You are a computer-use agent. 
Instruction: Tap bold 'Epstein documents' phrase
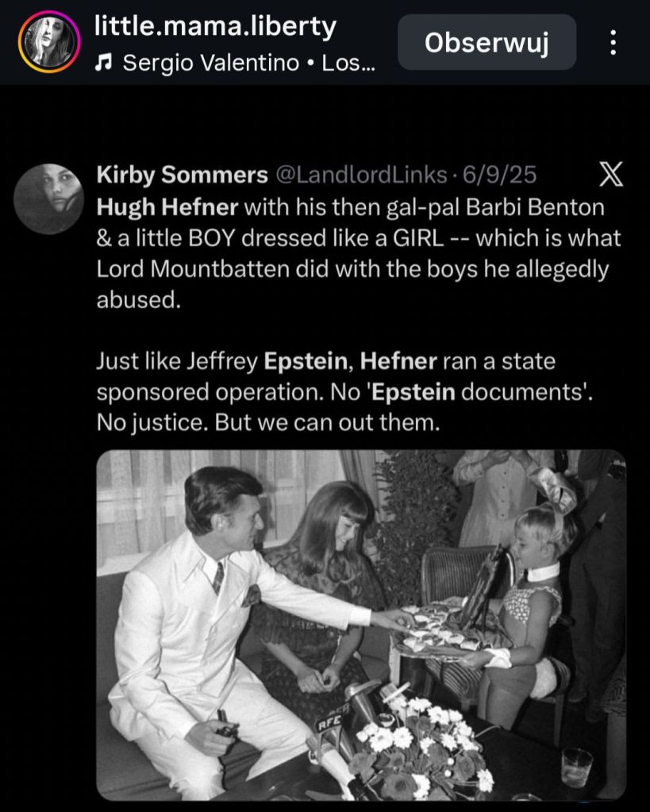(482, 392)
